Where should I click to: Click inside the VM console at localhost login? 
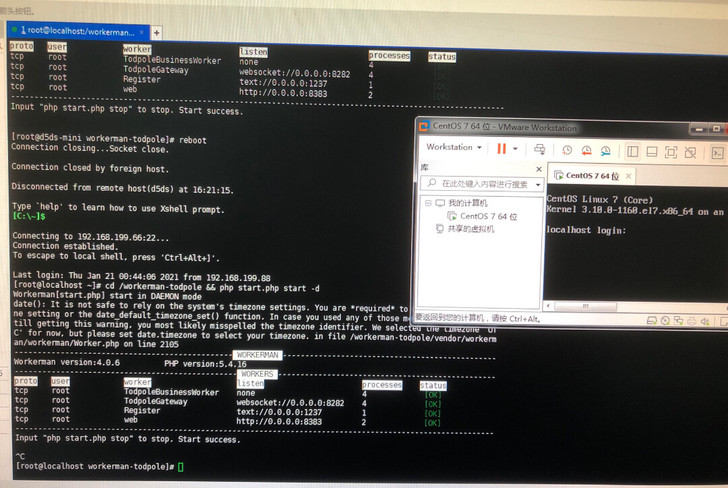coord(586,230)
